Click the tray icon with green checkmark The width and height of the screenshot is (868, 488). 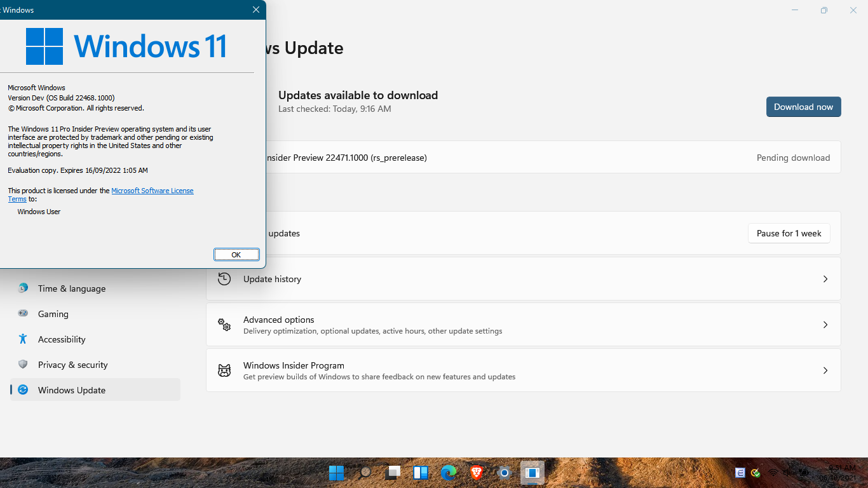756,473
